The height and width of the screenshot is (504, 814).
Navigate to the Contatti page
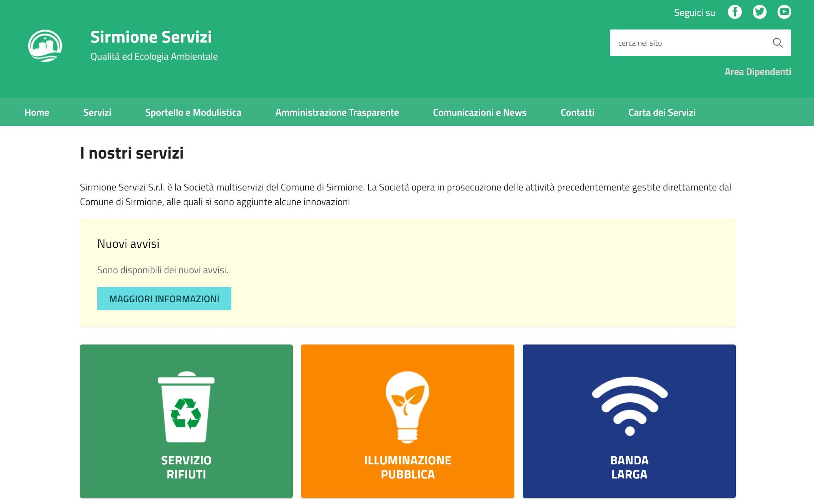[x=577, y=113]
